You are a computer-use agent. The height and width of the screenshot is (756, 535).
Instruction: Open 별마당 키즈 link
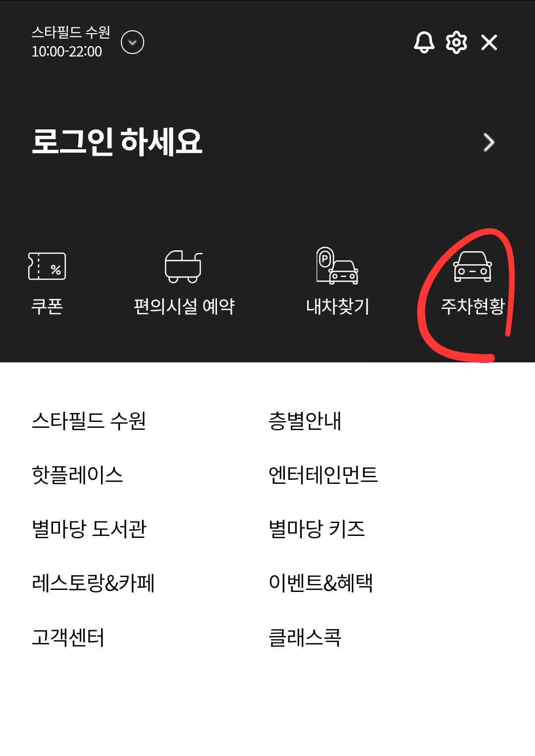click(x=317, y=529)
